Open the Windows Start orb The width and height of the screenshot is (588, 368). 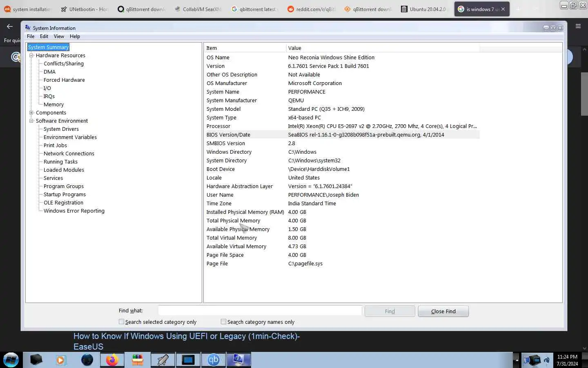11,360
